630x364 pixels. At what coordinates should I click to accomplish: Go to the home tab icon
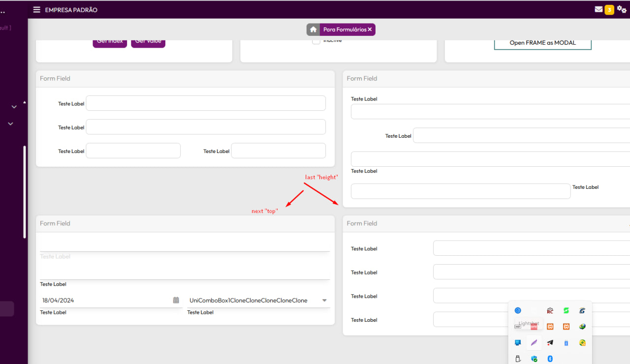click(313, 30)
